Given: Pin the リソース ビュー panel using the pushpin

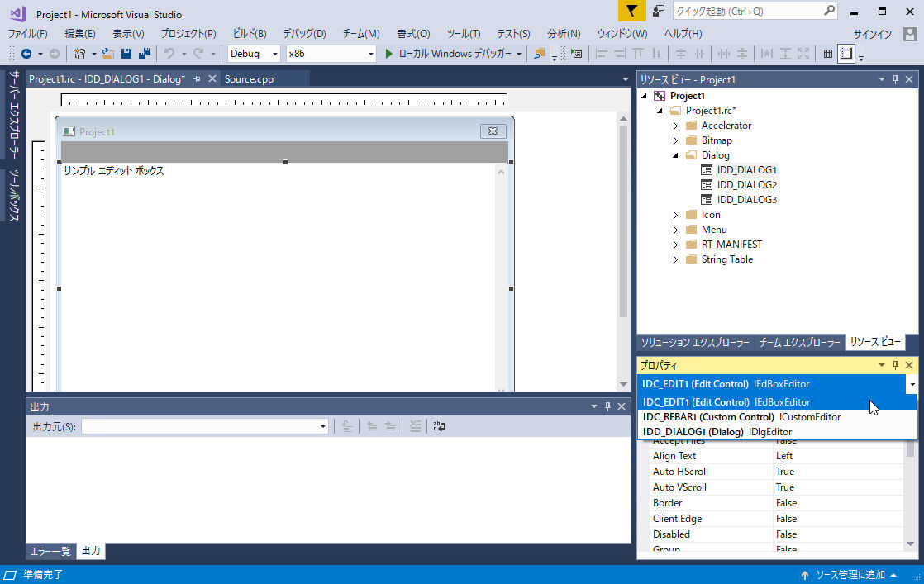Looking at the screenshot, I should (895, 79).
